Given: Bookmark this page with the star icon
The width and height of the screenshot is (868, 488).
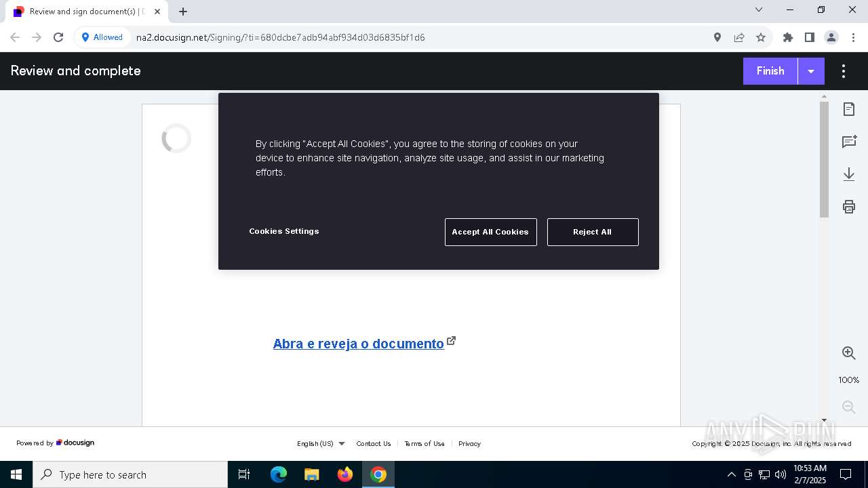Looking at the screenshot, I should (x=761, y=37).
